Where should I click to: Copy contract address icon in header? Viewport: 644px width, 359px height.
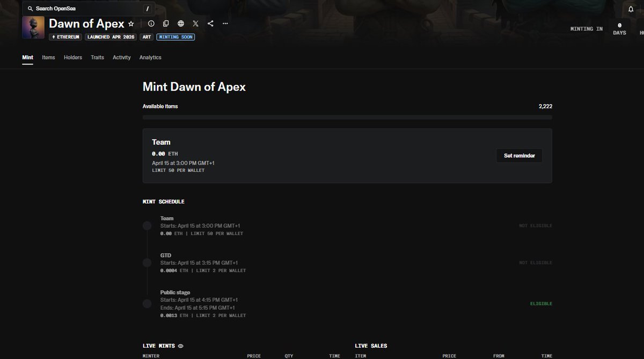click(x=166, y=24)
